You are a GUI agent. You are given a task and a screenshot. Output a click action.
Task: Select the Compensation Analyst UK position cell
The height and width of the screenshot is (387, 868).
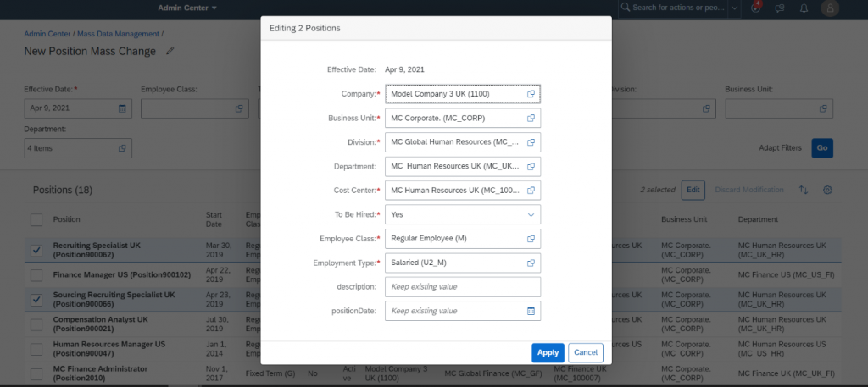pos(100,324)
